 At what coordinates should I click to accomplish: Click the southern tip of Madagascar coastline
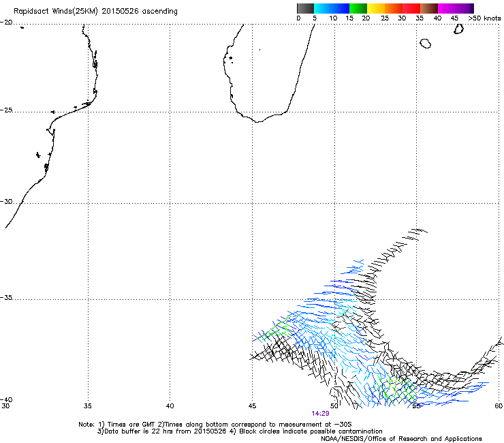point(257,121)
